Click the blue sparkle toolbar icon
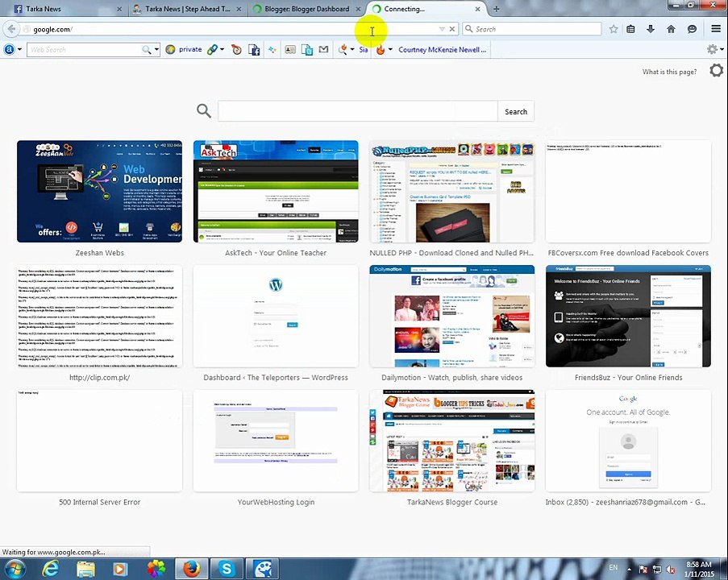The image size is (728, 580). [272, 50]
